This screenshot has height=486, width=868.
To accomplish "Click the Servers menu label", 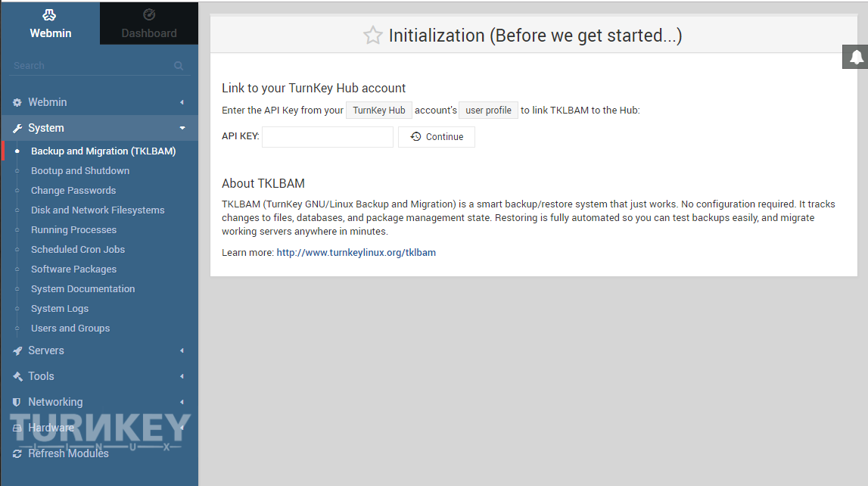I will coord(46,350).
